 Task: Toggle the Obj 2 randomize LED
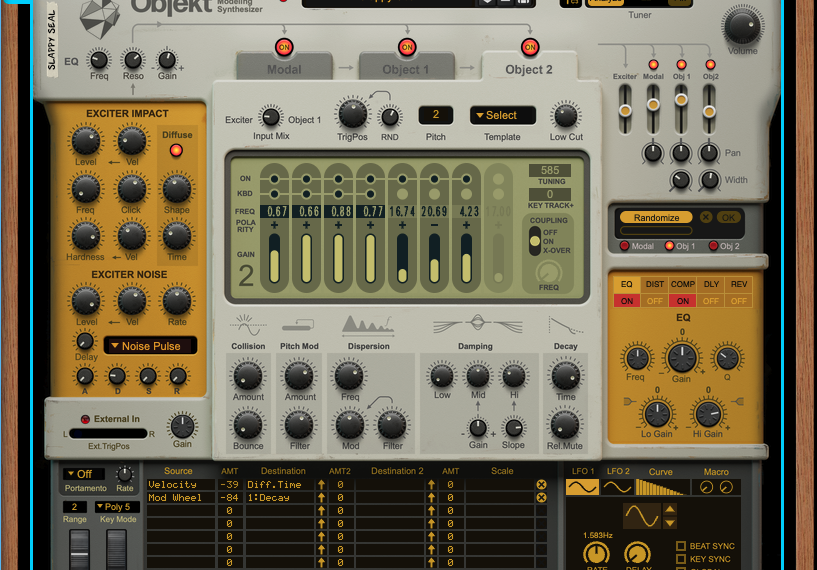click(x=713, y=246)
